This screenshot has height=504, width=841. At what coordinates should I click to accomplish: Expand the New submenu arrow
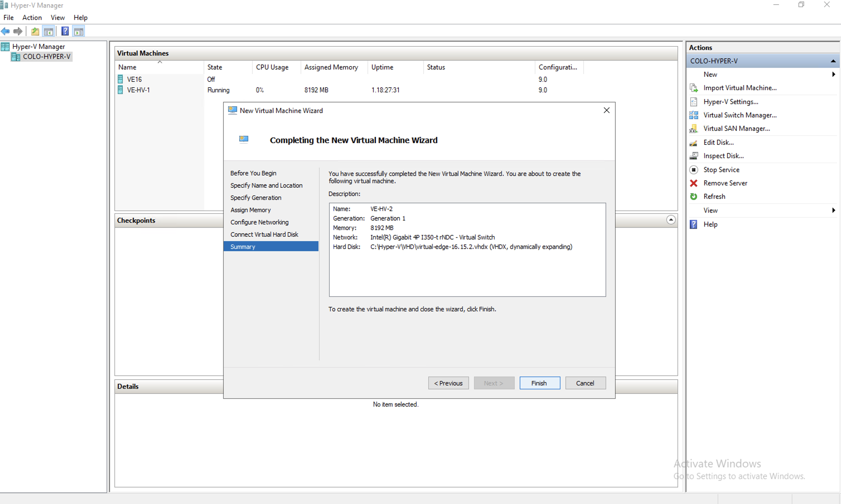tap(833, 74)
